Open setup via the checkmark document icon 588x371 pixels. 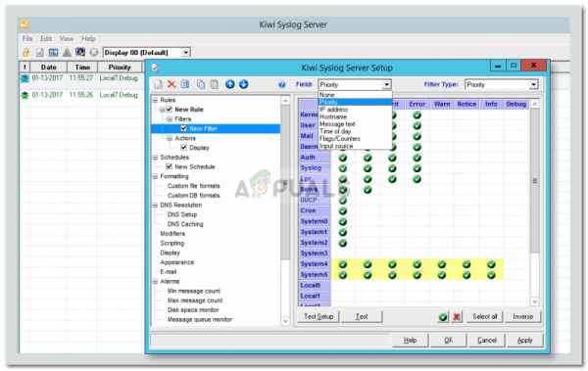pyautogui.click(x=40, y=53)
